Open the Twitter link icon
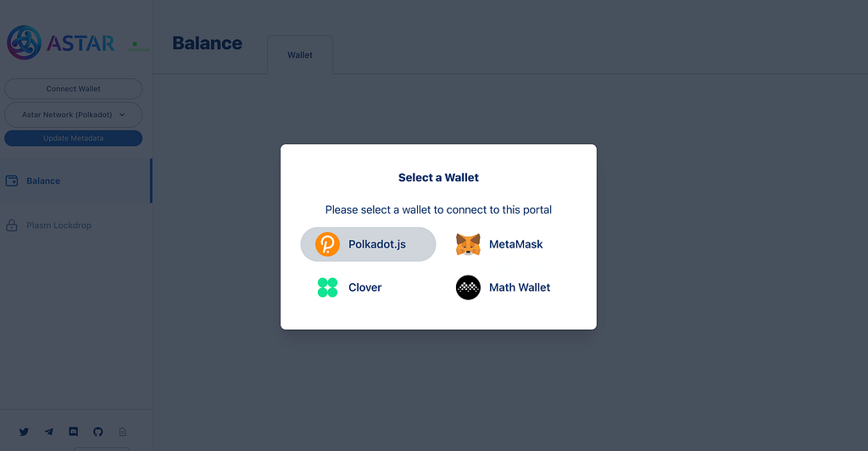The height and width of the screenshot is (451, 868). [x=24, y=432]
